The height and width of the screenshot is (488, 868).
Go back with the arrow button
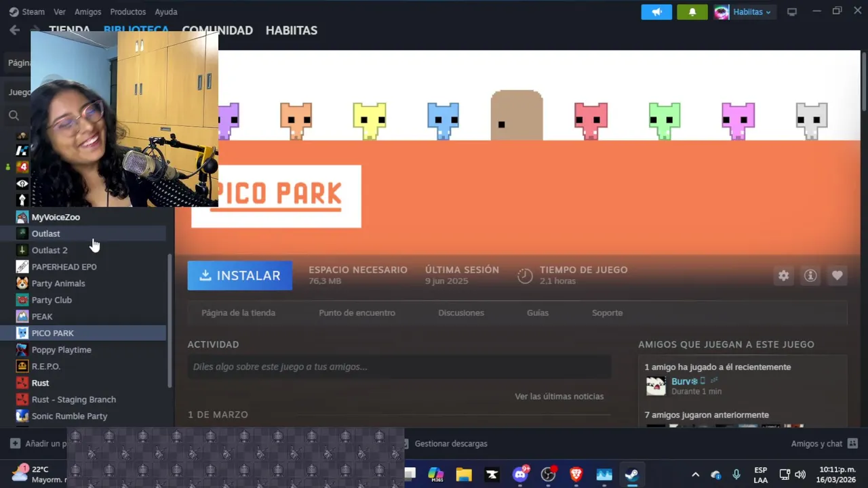14,30
